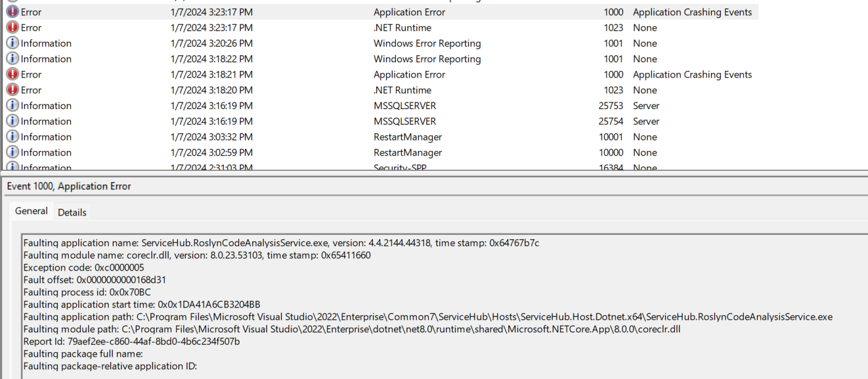Select the .NET Runtime source at 3:18:20 PM
The width and height of the screenshot is (868, 379).
point(402,90)
